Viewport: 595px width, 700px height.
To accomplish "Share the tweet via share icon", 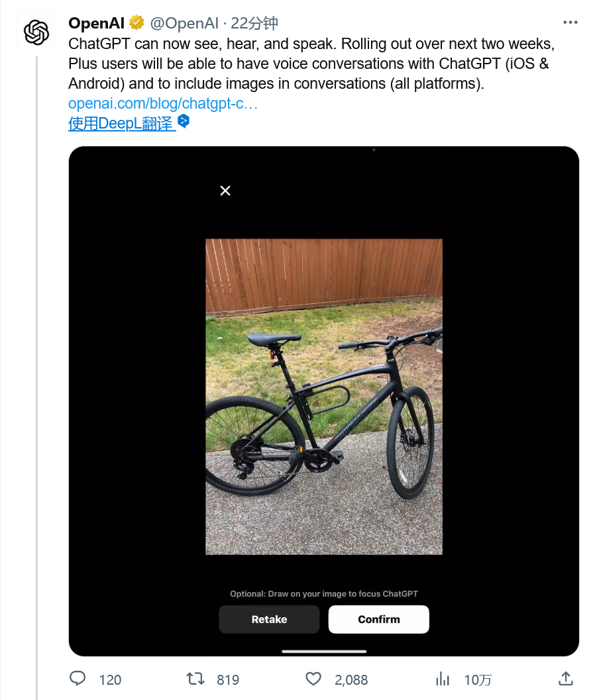I will (x=566, y=678).
